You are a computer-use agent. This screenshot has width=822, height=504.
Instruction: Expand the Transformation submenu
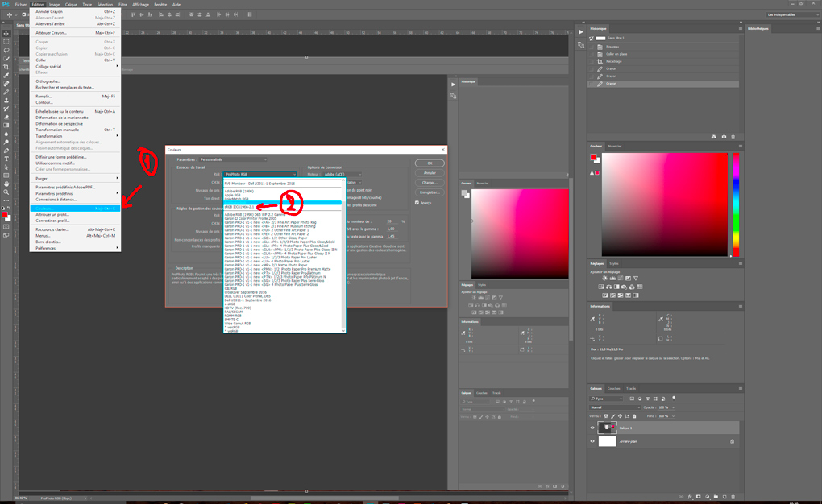(76, 136)
